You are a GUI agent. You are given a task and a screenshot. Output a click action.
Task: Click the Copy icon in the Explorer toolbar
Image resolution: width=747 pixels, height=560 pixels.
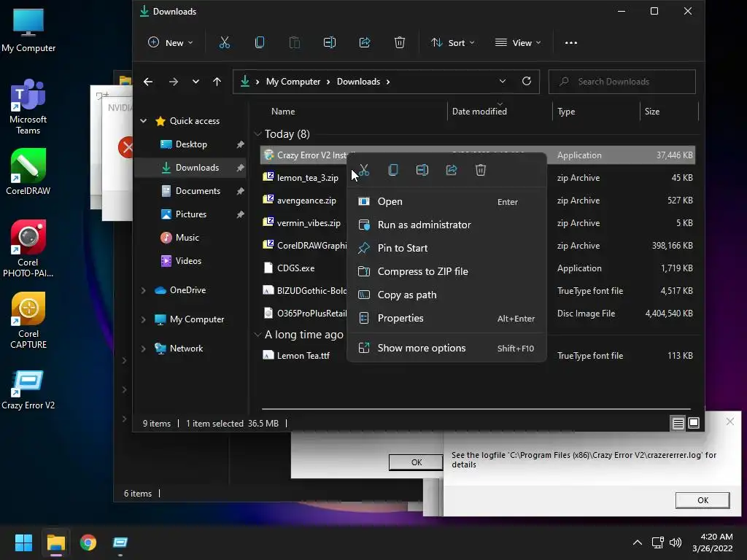(x=260, y=43)
